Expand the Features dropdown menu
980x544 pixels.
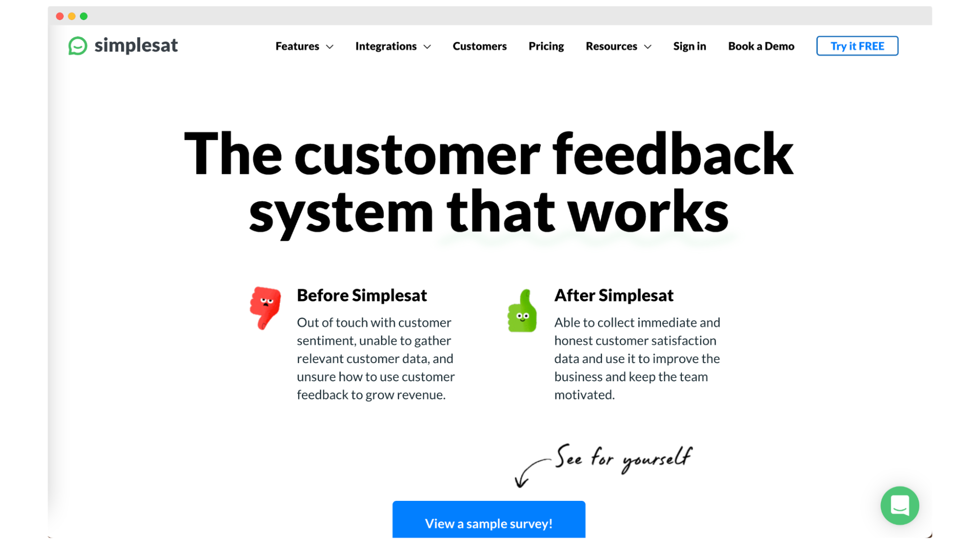pos(303,46)
